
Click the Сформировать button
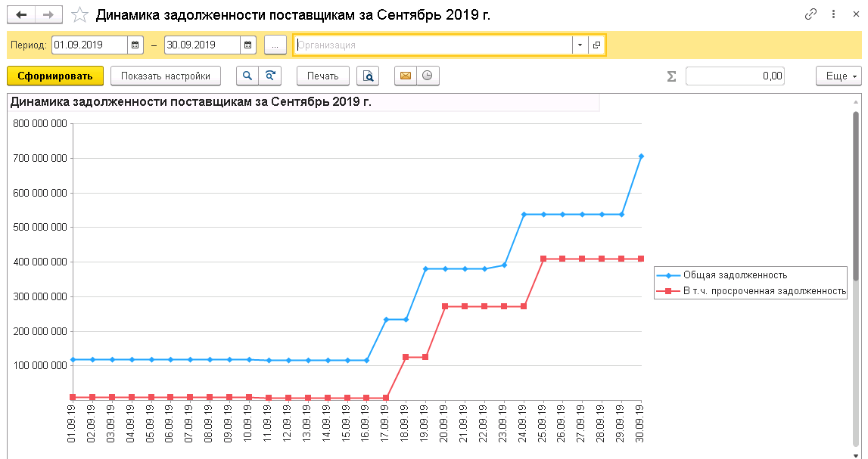point(54,76)
